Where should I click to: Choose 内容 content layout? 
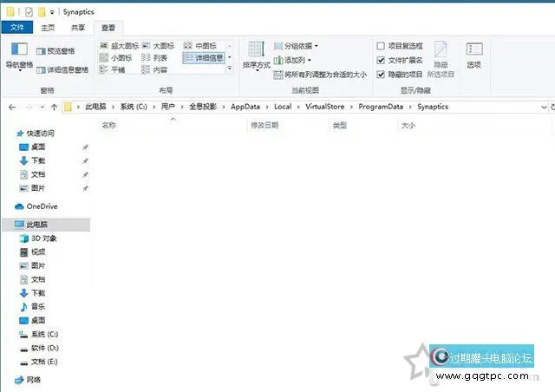(x=154, y=69)
